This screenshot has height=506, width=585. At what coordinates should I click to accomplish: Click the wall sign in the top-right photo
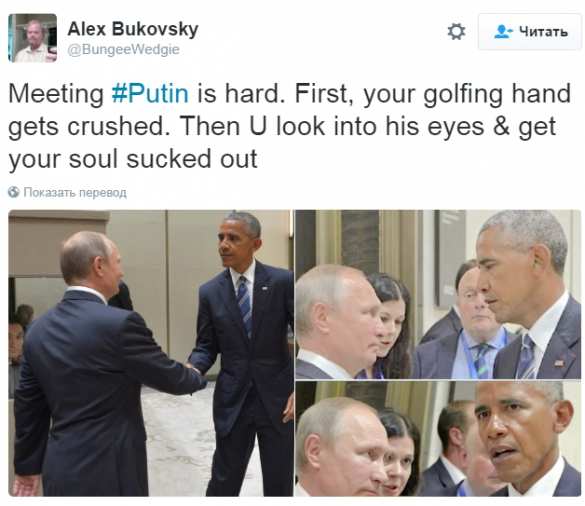450,259
